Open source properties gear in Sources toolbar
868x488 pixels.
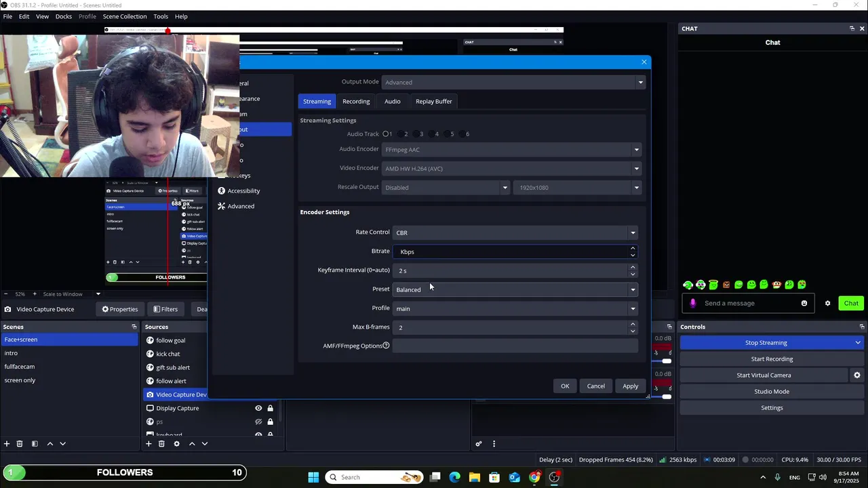point(176,444)
